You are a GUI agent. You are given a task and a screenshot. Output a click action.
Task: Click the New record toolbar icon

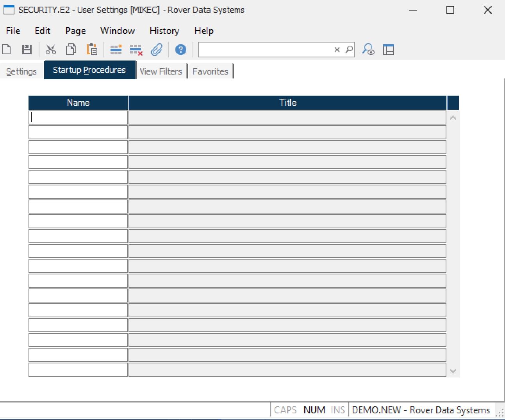click(7, 50)
